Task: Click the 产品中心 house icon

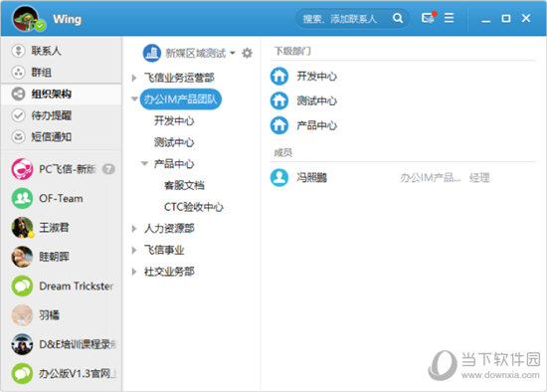Action: coord(279,125)
